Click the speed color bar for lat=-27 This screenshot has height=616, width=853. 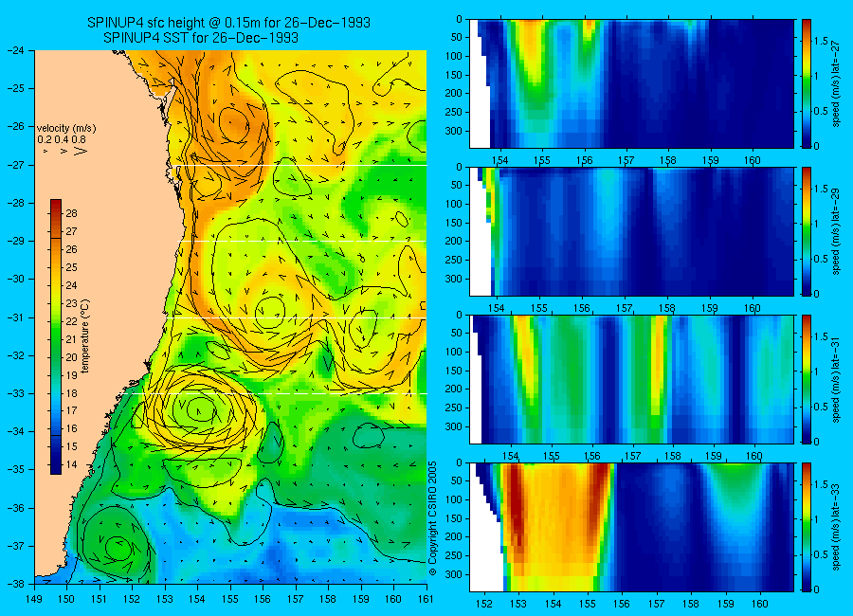[807, 83]
